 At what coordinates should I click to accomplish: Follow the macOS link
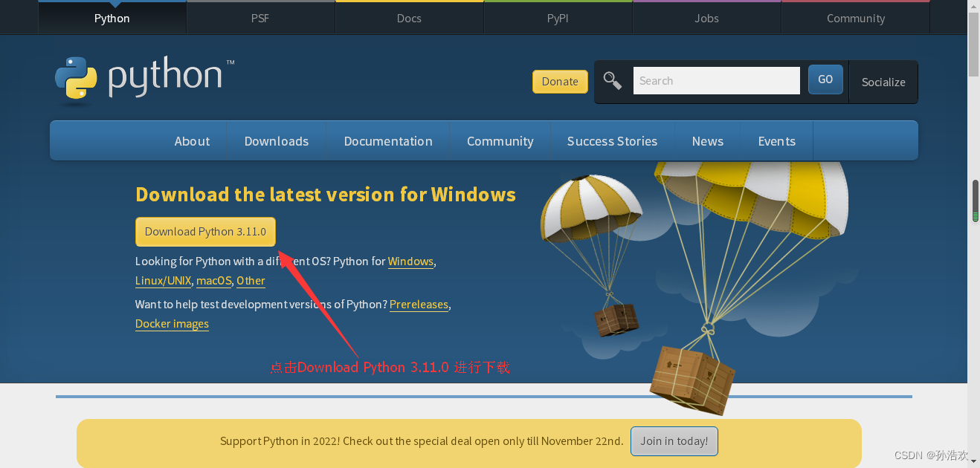[x=214, y=281]
